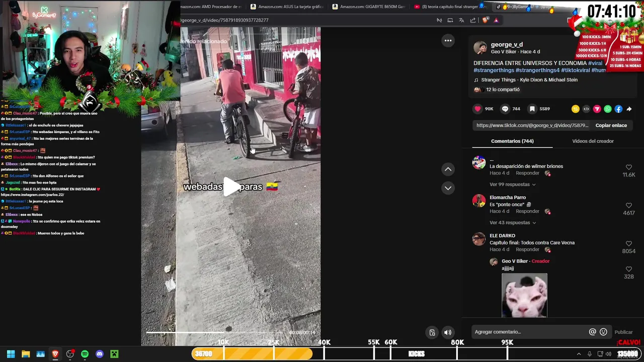
Task: Open the 'teoria capitulo final stranger' YouTube tab
Action: (451, 7)
